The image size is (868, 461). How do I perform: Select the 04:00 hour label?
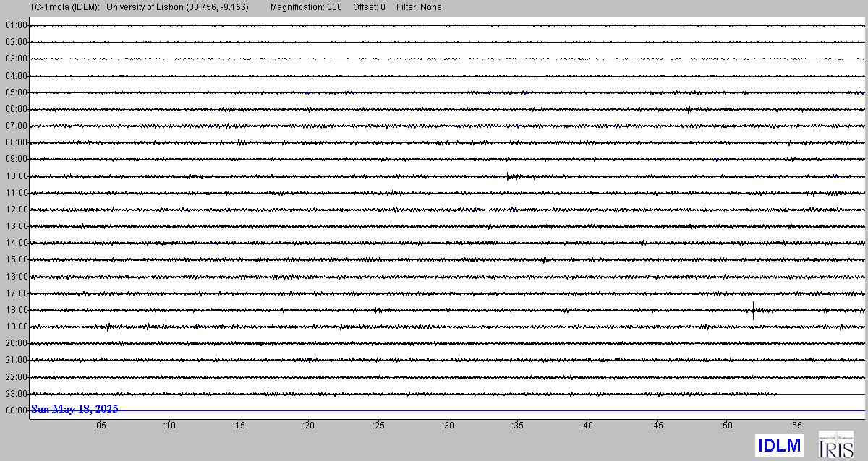point(16,76)
